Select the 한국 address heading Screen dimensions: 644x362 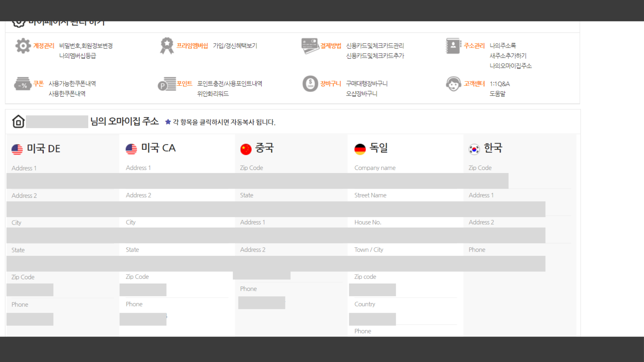click(493, 148)
